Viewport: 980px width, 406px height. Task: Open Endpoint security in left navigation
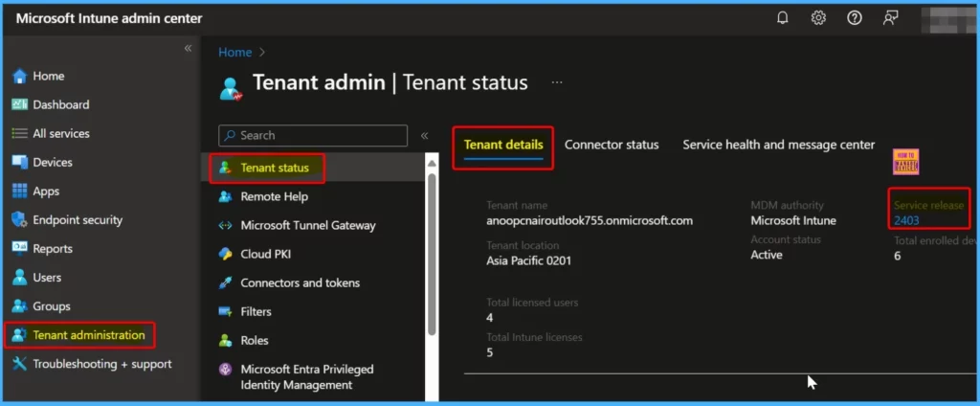pos(78,220)
